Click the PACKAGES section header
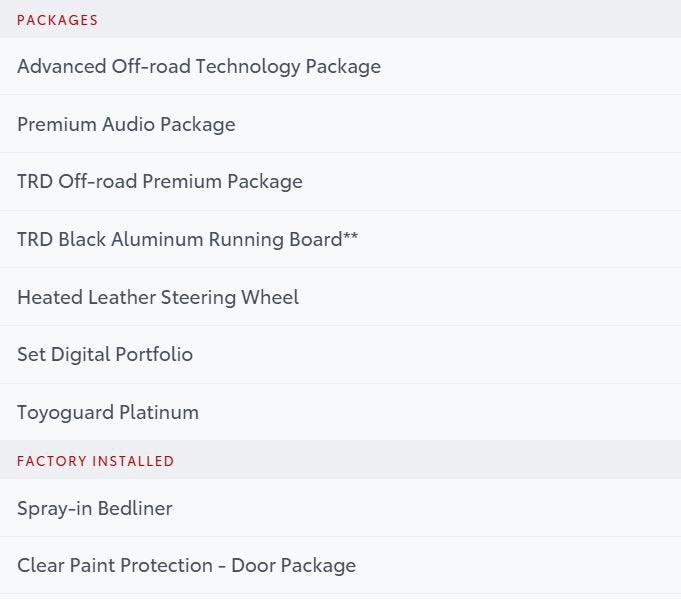The width and height of the screenshot is (681, 599). 58,20
